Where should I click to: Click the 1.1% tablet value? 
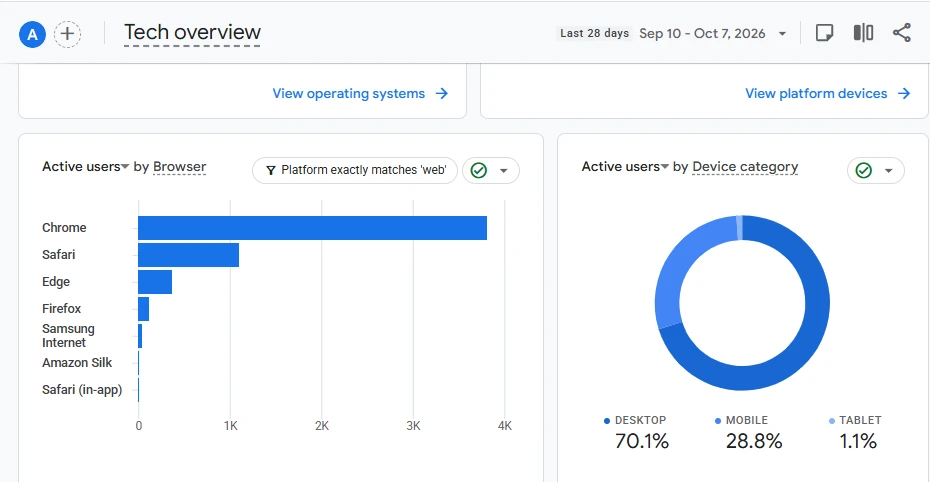pos(858,441)
